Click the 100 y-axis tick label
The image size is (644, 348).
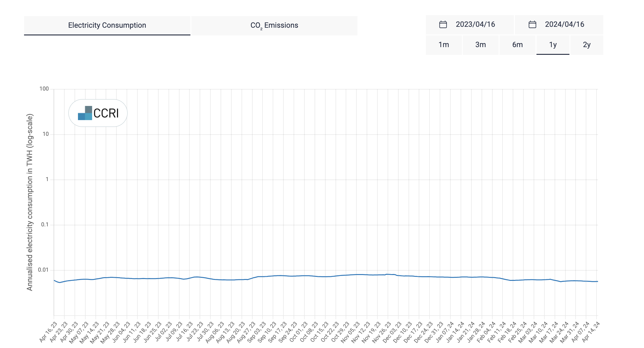[x=44, y=89]
